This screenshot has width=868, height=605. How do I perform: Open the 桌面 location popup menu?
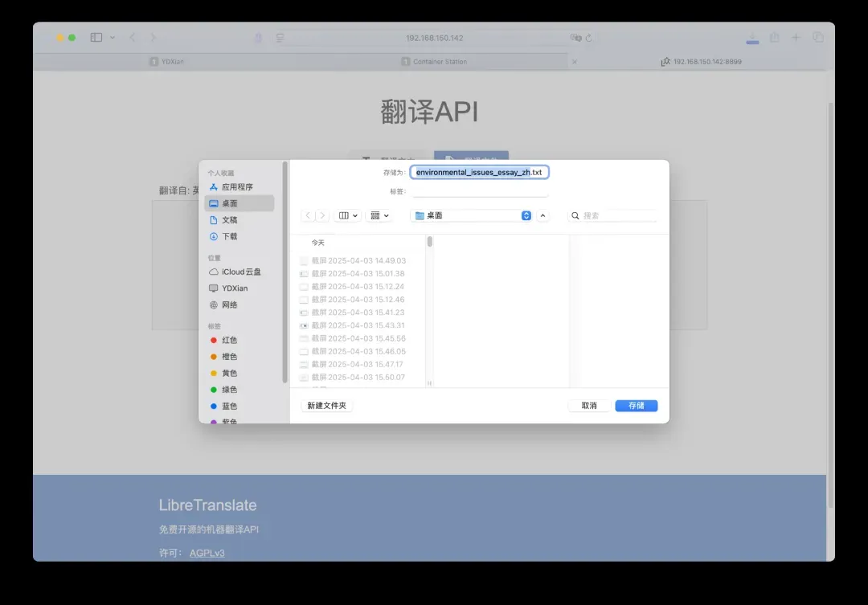click(x=471, y=215)
